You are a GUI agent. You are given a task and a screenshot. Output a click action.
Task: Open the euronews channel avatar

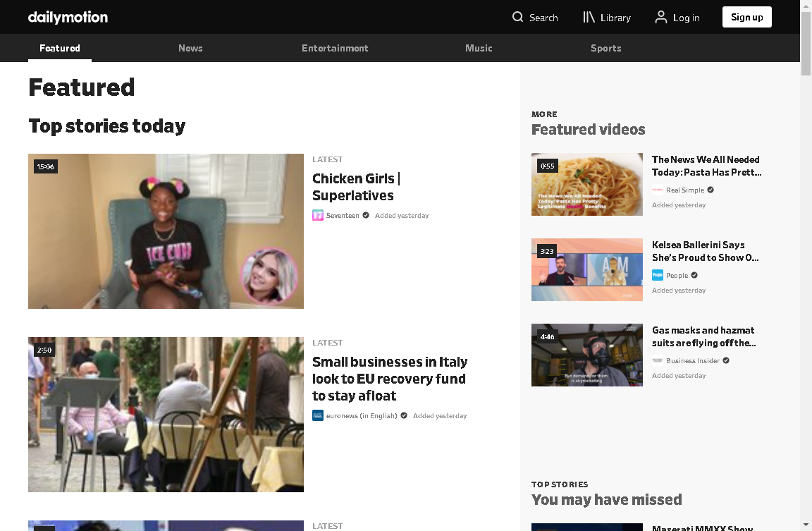pyautogui.click(x=318, y=415)
